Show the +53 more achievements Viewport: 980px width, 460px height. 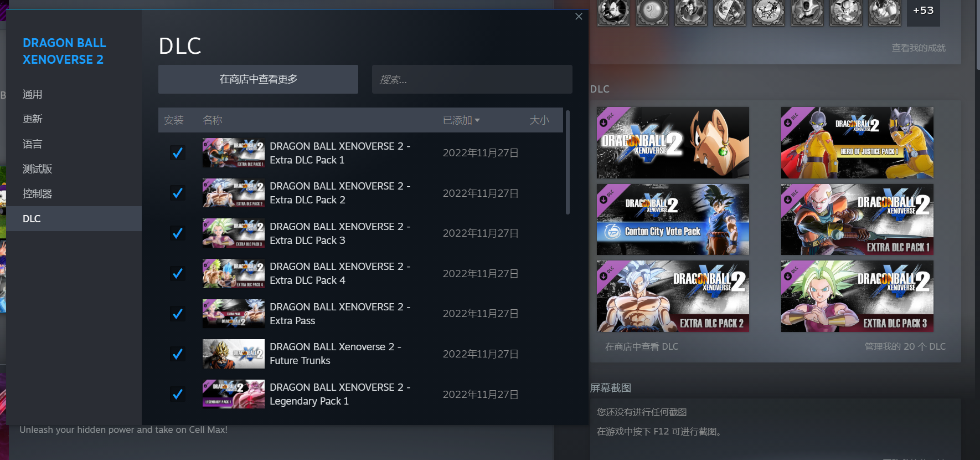click(924, 12)
